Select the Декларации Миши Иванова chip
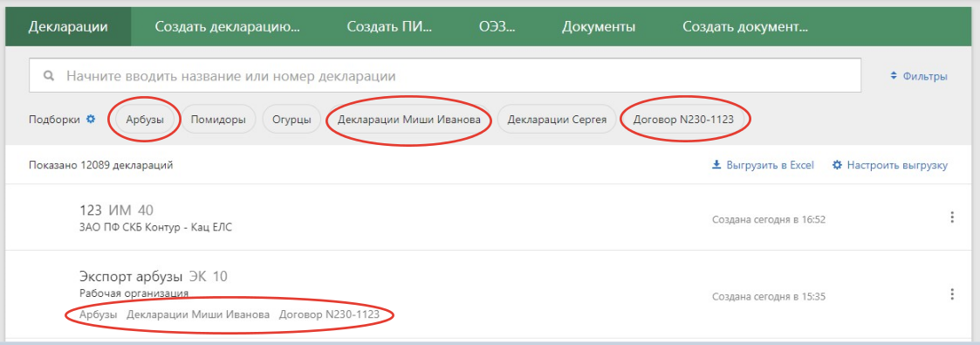Viewport: 980px width, 345px height. tap(408, 120)
